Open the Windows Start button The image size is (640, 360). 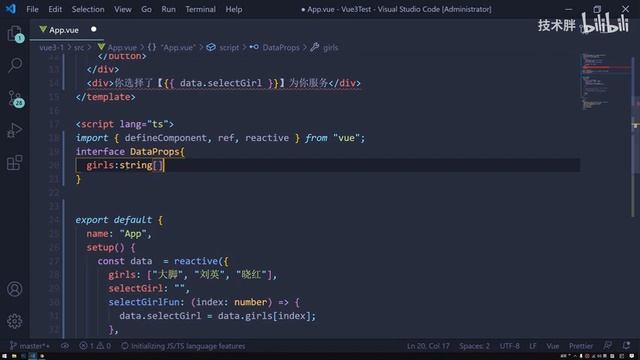tap(4, 356)
